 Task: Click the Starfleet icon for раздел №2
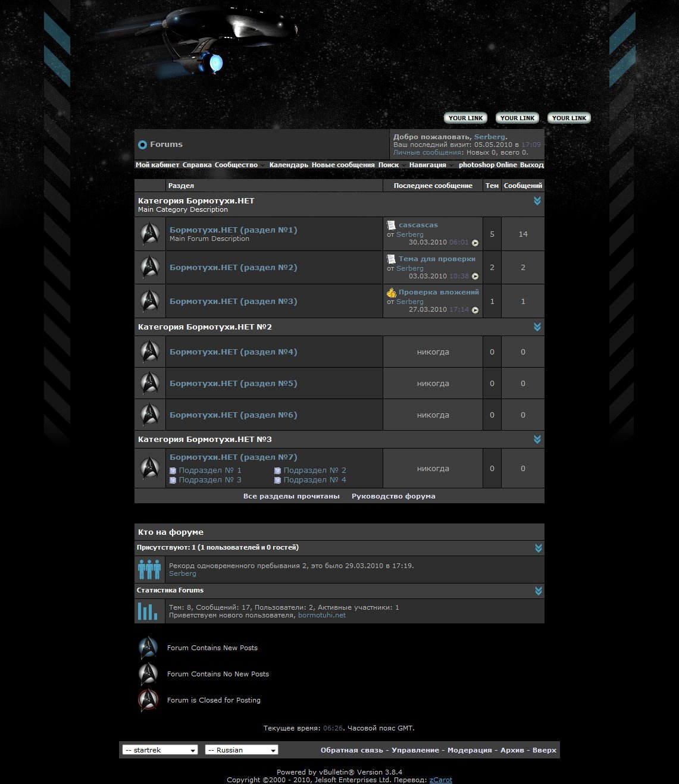pos(150,267)
